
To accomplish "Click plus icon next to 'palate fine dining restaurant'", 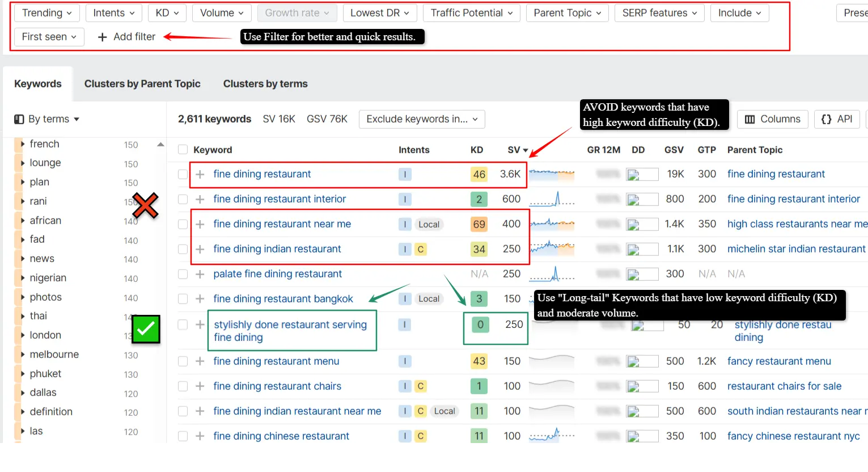I will click(x=200, y=274).
